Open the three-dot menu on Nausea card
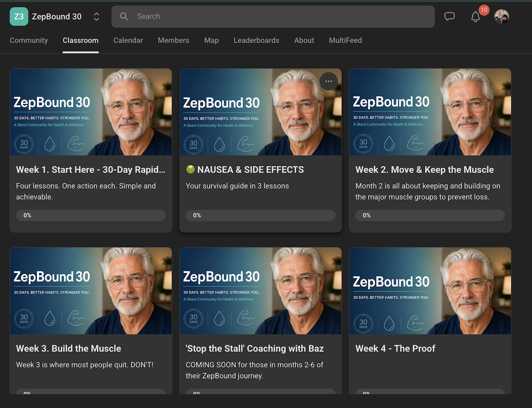Viewport: 532px width, 408px height. pos(329,81)
